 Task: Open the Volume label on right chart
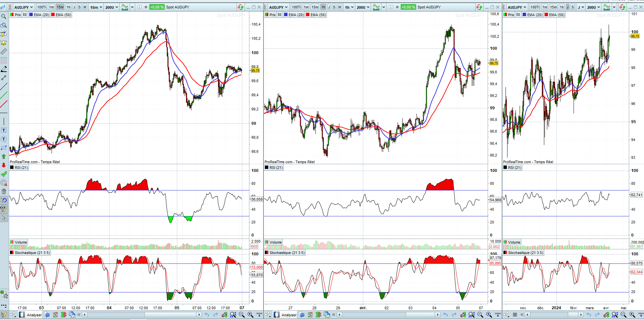(x=512, y=242)
